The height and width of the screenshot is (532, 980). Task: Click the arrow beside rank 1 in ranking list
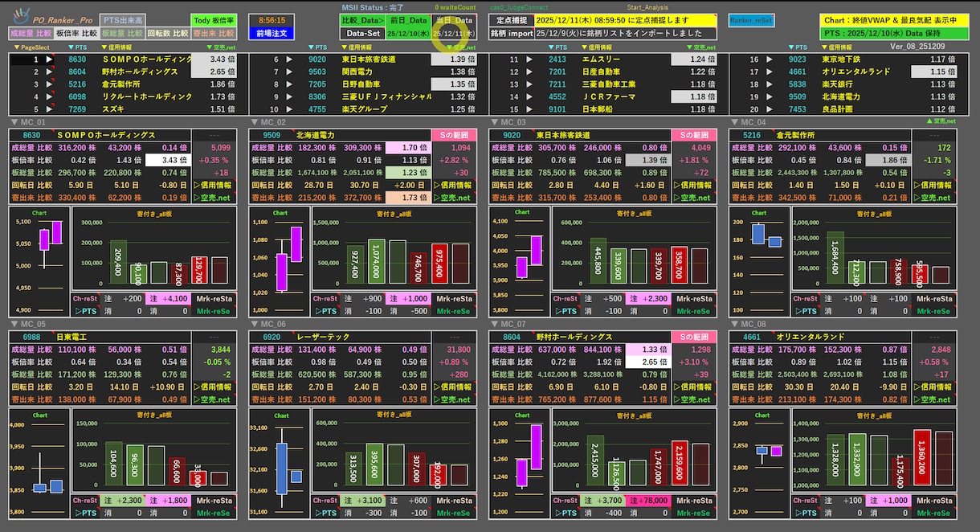click(50, 59)
